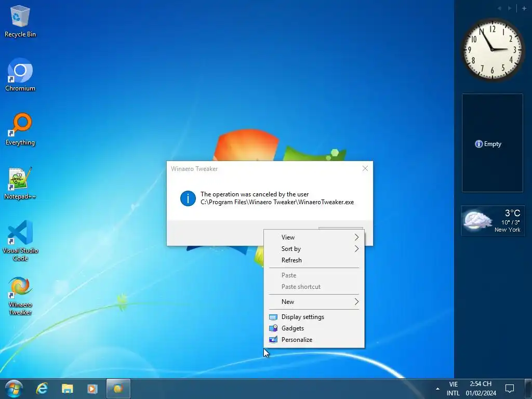The height and width of the screenshot is (399, 532).
Task: Click the View submenu chevron arrow
Action: pos(356,237)
